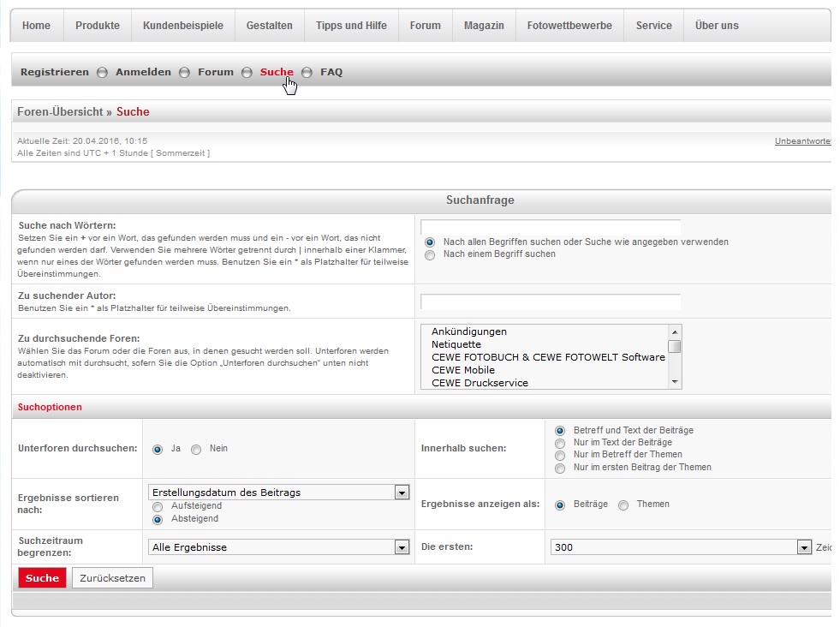Show results as Themen
The image size is (840, 627).
623,505
